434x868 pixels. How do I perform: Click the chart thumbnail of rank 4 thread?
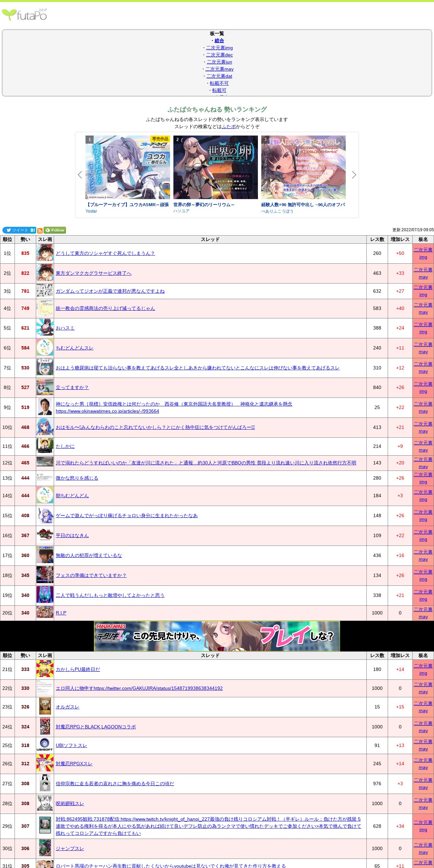(45, 308)
